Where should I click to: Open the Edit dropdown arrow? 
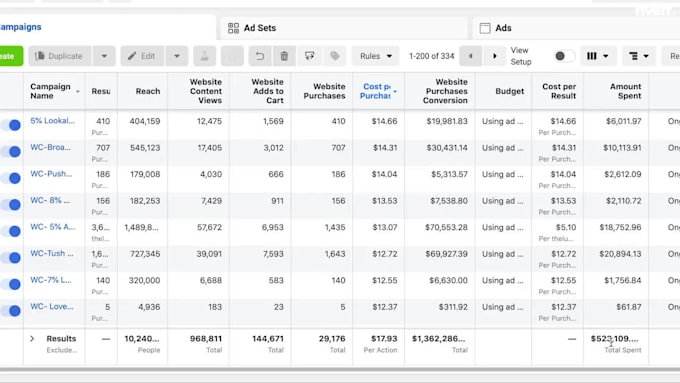click(x=177, y=56)
